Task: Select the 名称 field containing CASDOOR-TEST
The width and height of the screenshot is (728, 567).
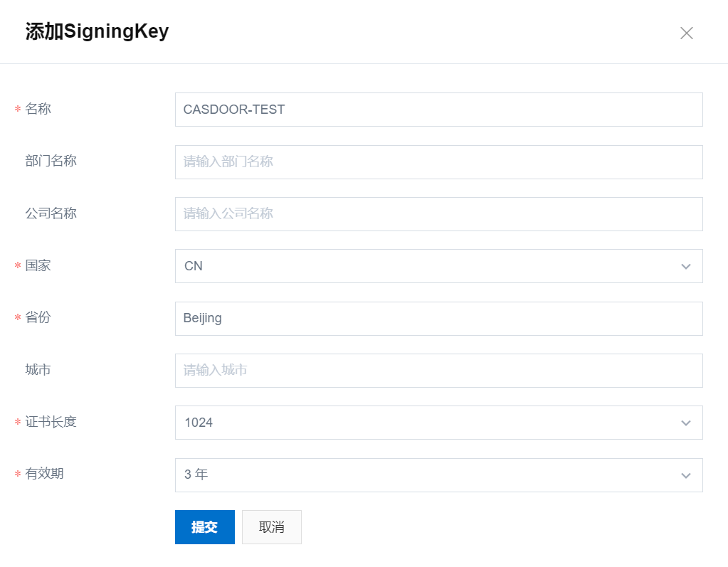Action: coord(438,109)
